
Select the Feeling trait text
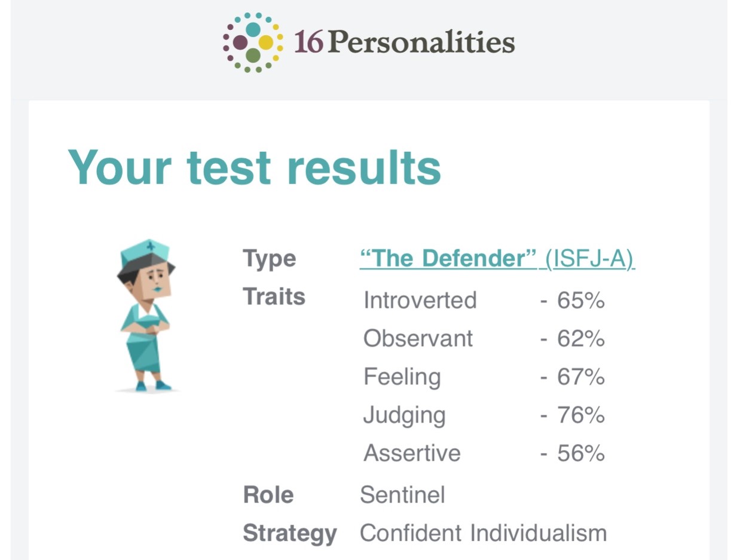point(402,377)
